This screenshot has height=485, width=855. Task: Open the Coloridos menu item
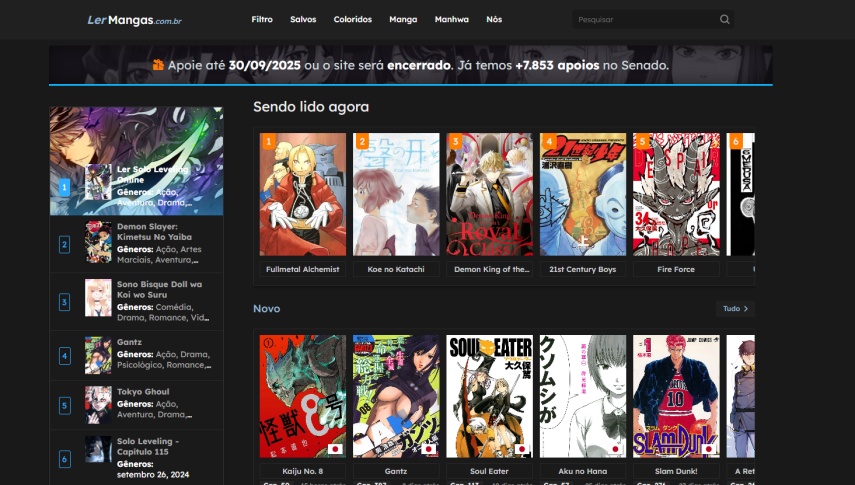353,19
